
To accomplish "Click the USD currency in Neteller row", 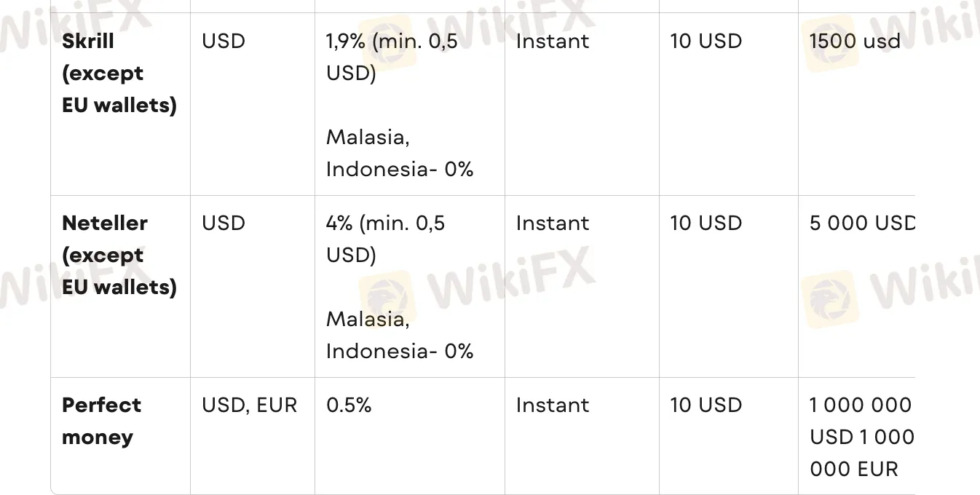I will [x=224, y=223].
